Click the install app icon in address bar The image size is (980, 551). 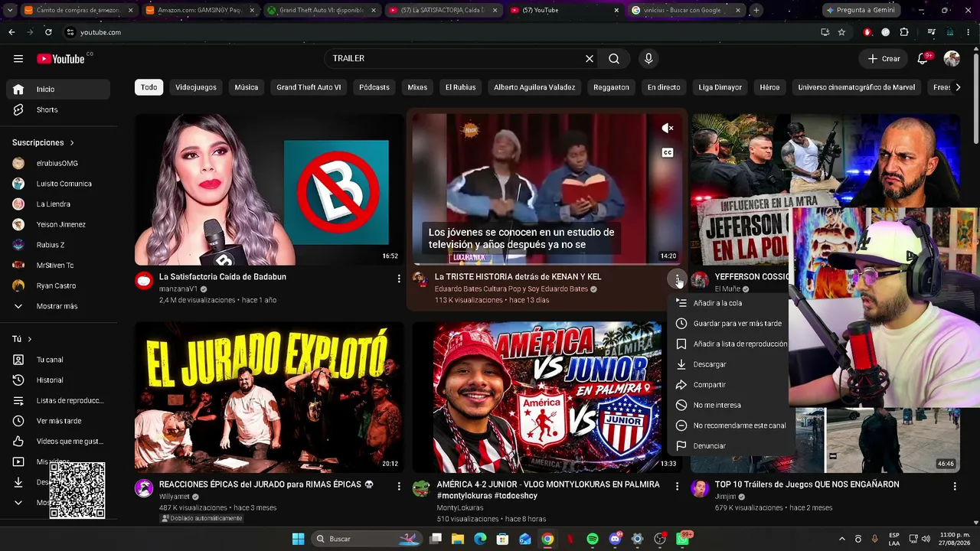(x=825, y=32)
